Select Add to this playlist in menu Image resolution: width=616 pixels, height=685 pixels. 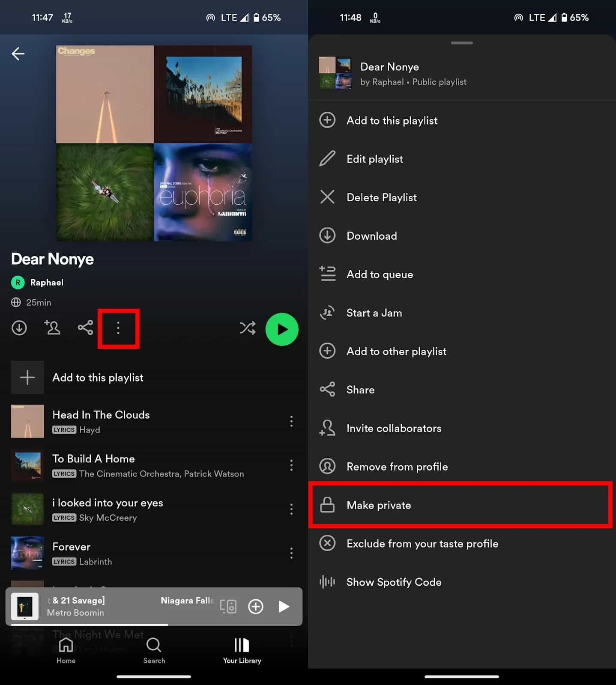point(462,120)
